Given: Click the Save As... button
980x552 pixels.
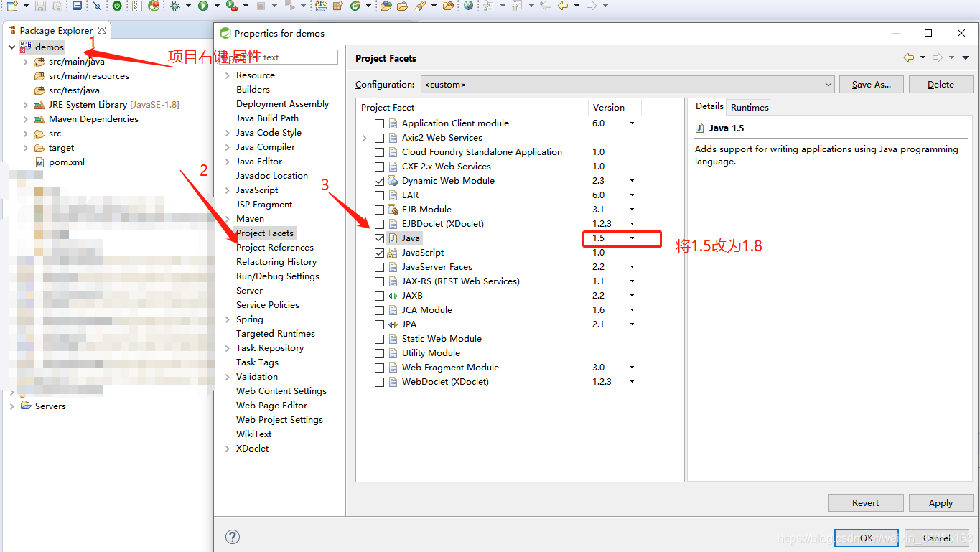Looking at the screenshot, I should (872, 85).
